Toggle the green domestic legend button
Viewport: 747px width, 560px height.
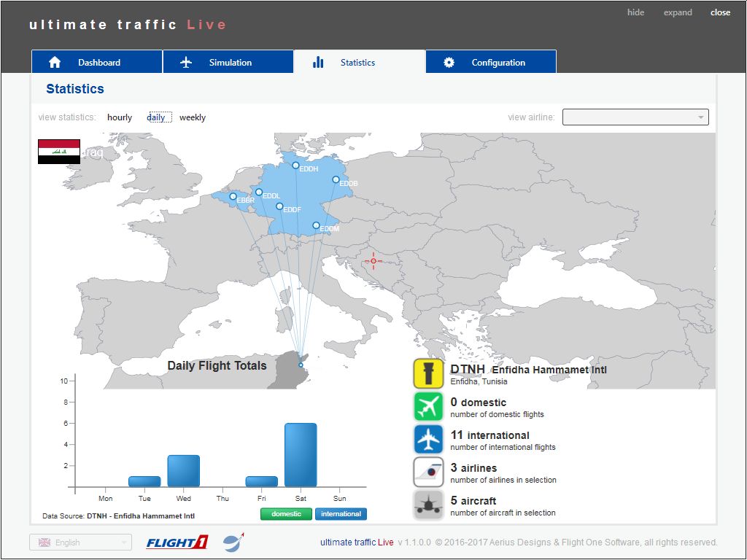tap(286, 514)
